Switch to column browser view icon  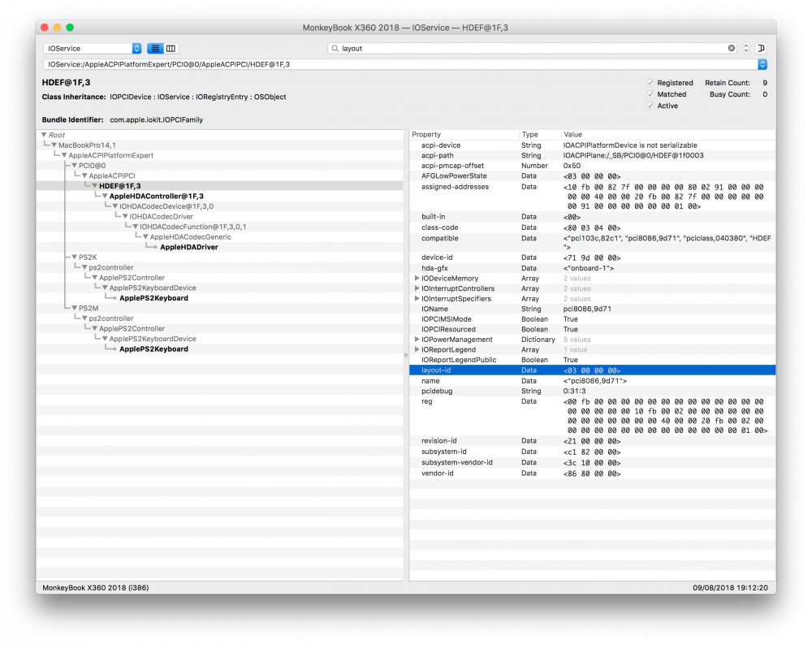pyautogui.click(x=171, y=48)
